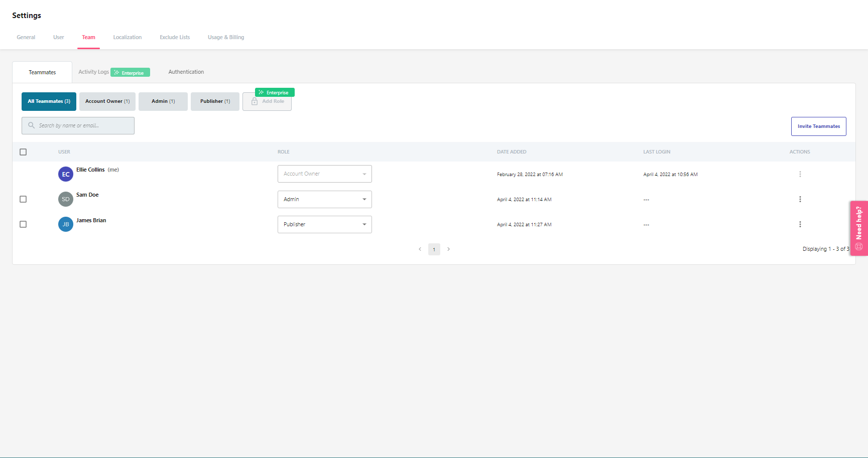This screenshot has width=868, height=458.
Task: Check the checkbox next to James Brian
Action: click(23, 224)
